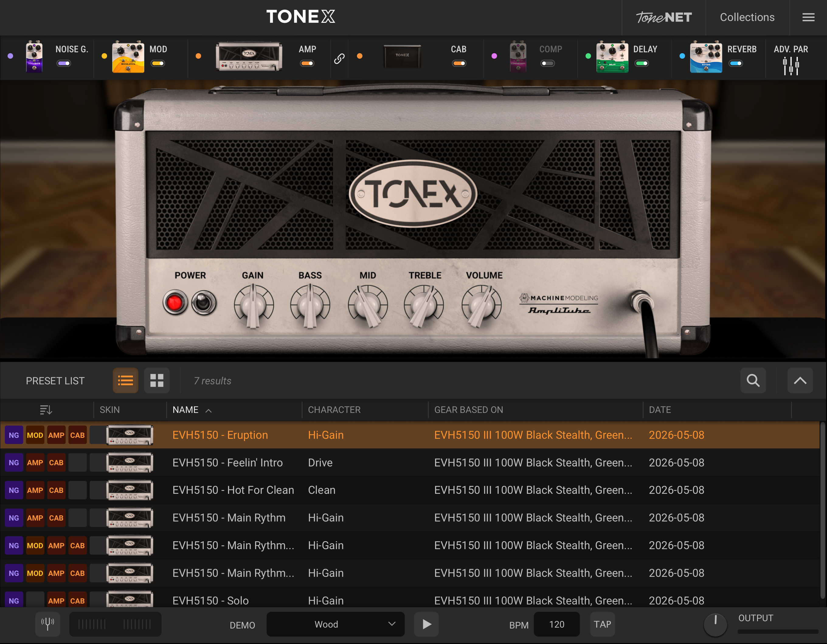The height and width of the screenshot is (644, 827).
Task: Click the preset list scrollbar
Action: (x=822, y=511)
